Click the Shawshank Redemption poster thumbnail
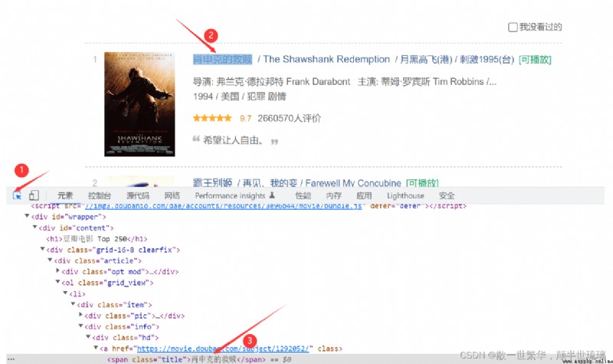Image resolution: width=613 pixels, height=364 pixels. [139, 104]
